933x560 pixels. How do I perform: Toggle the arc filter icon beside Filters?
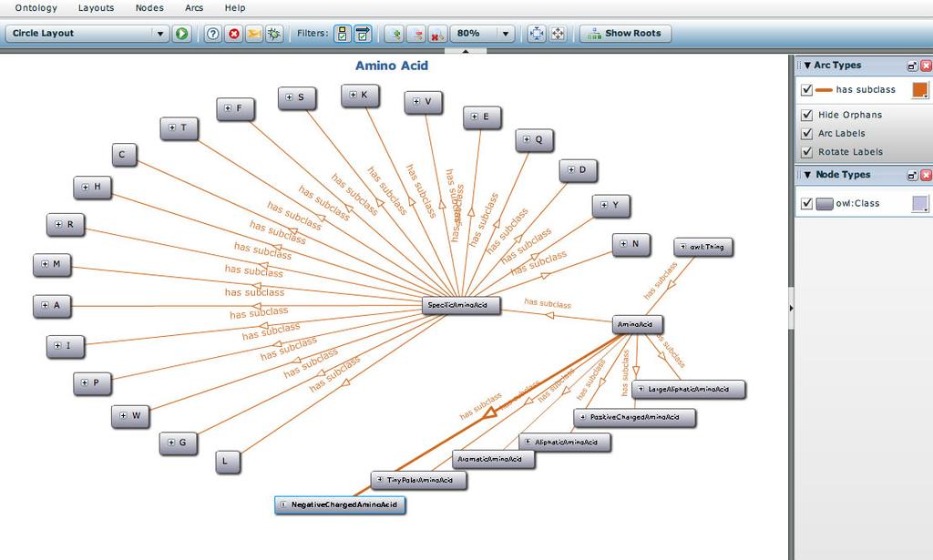[x=363, y=34]
